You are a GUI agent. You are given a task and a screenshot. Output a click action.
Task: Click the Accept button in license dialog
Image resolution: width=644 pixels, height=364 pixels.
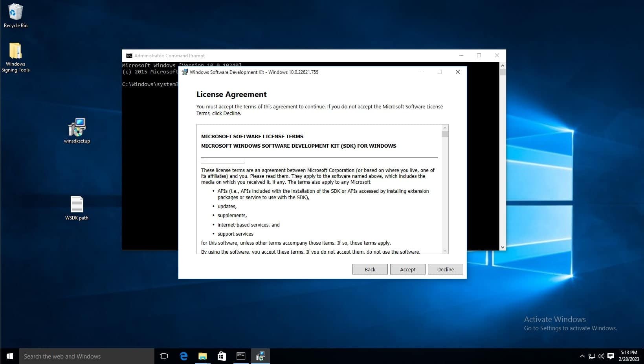pyautogui.click(x=407, y=269)
